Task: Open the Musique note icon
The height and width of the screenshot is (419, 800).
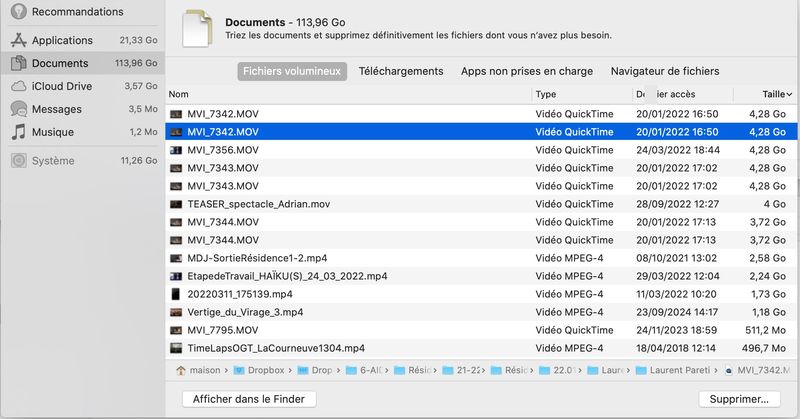Action: (19, 132)
